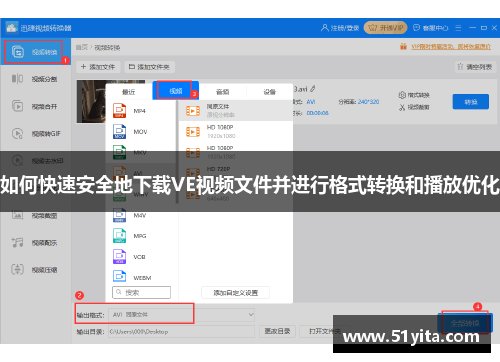Open 视频裁剪 with the scissors icon

(x=414, y=107)
